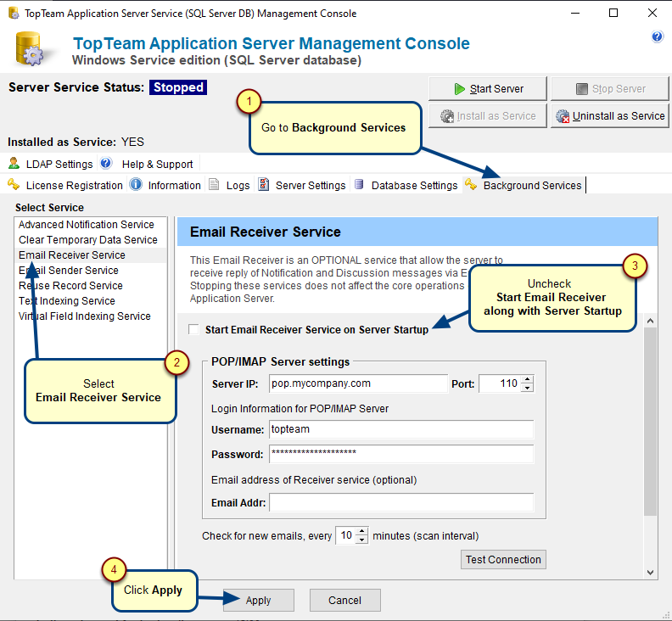The height and width of the screenshot is (621, 672).
Task: Click the Install as Service button
Action: pyautogui.click(x=488, y=115)
